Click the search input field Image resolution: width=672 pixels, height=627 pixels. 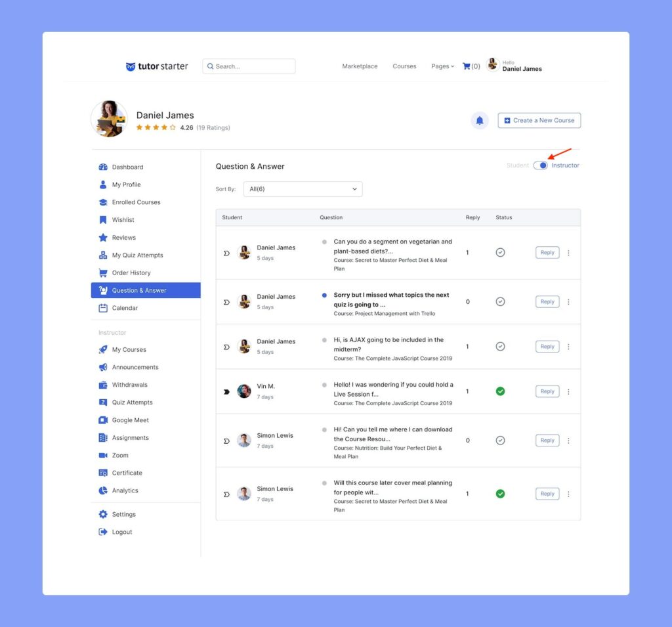(x=253, y=66)
